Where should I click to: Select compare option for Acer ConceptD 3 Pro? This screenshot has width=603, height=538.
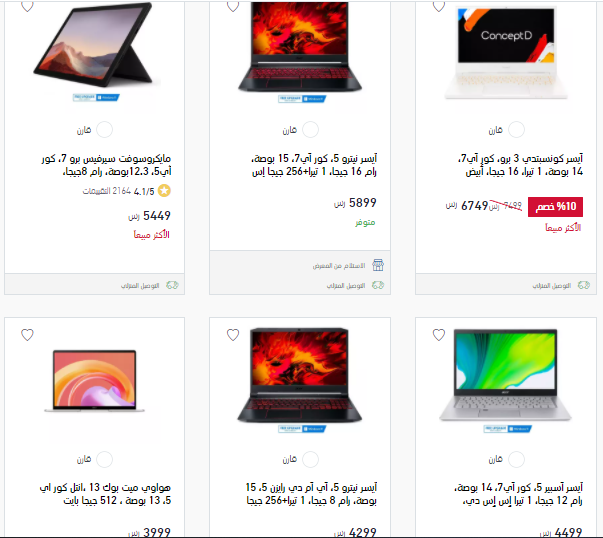coord(516,130)
